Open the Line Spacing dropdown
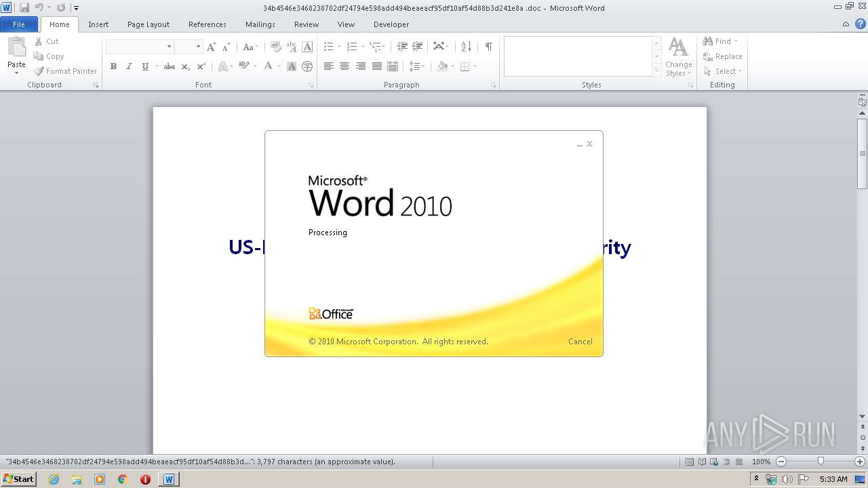The height and width of the screenshot is (488, 868). (x=416, y=66)
